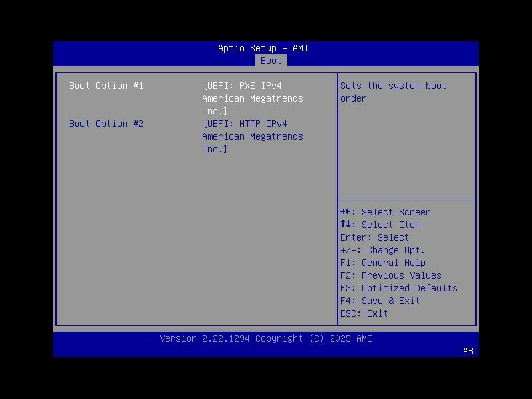The image size is (532, 399).
Task: Click the Select Screen arrows hint
Action: point(386,212)
